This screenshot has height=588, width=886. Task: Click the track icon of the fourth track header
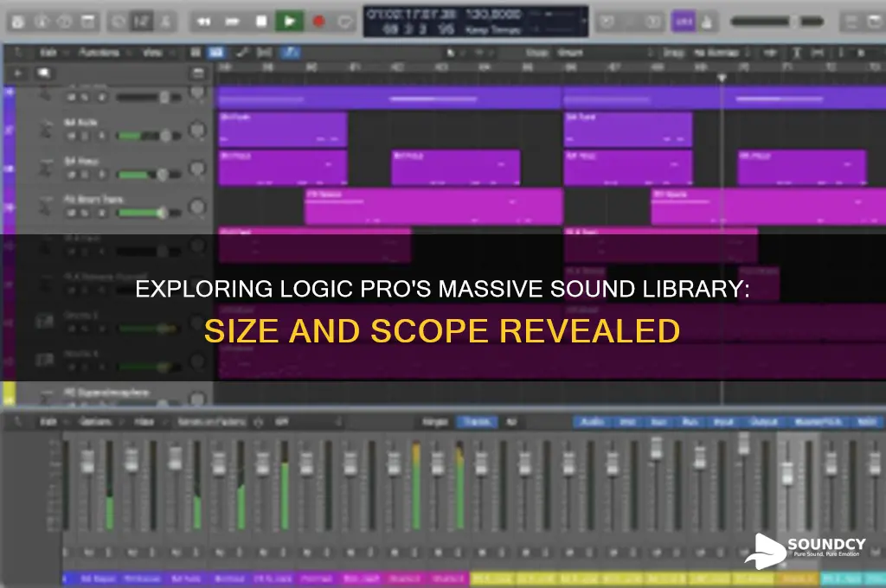45,207
